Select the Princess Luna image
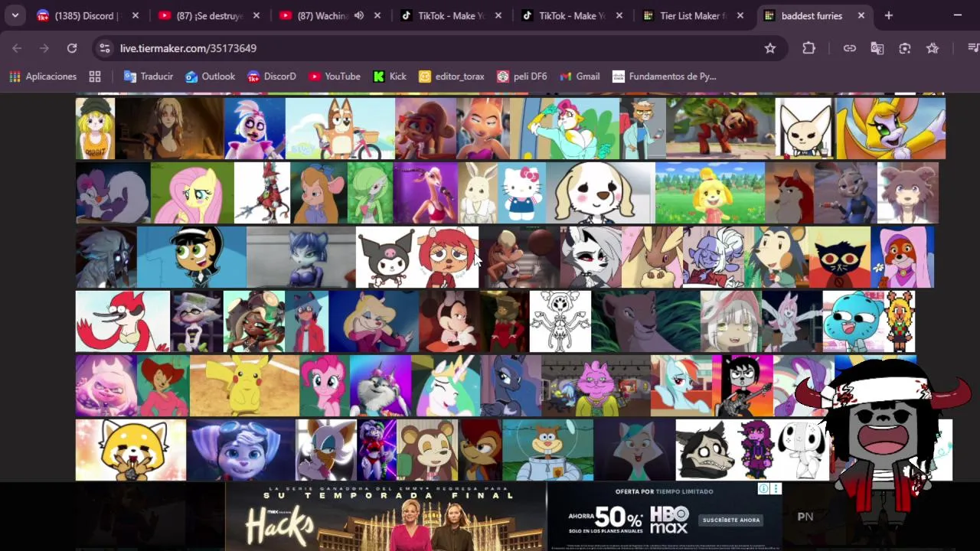Viewport: 980px width, 551px height. [511, 386]
